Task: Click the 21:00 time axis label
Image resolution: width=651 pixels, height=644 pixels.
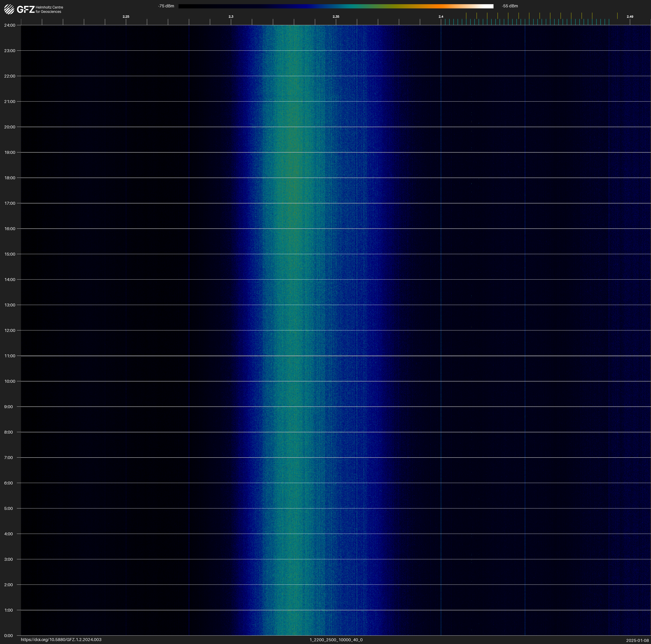Action: click(x=10, y=102)
